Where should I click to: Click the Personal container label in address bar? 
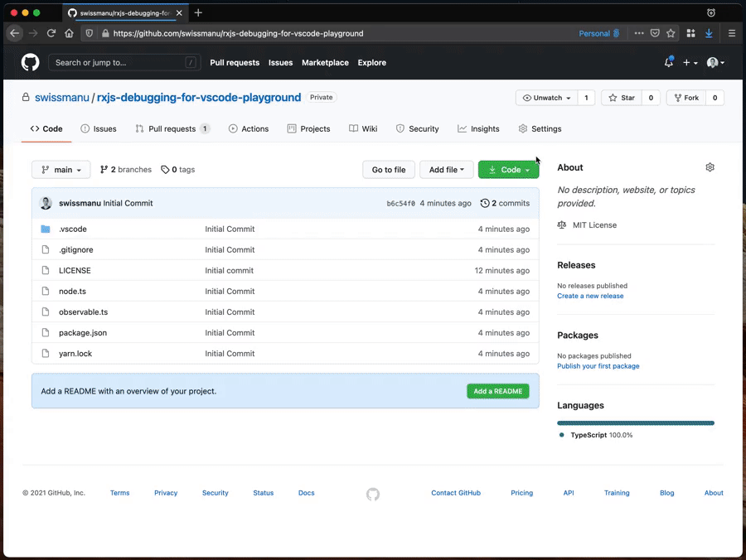pyautogui.click(x=599, y=33)
